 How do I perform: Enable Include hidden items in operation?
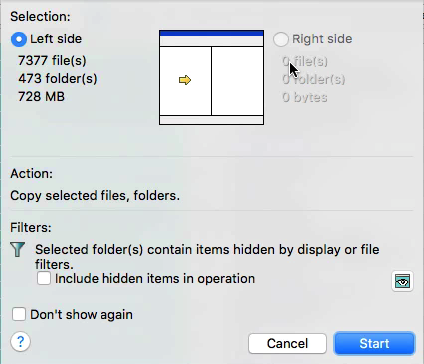point(44,278)
